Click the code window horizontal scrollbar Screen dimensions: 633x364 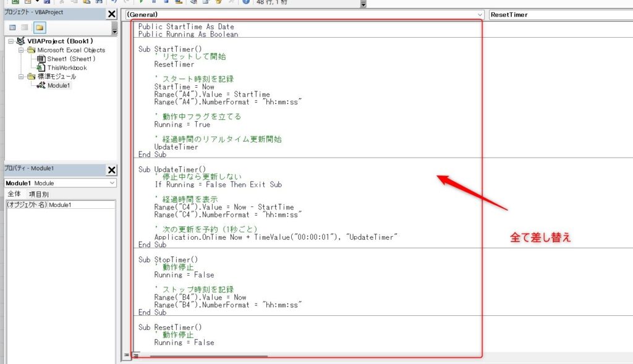(208, 357)
